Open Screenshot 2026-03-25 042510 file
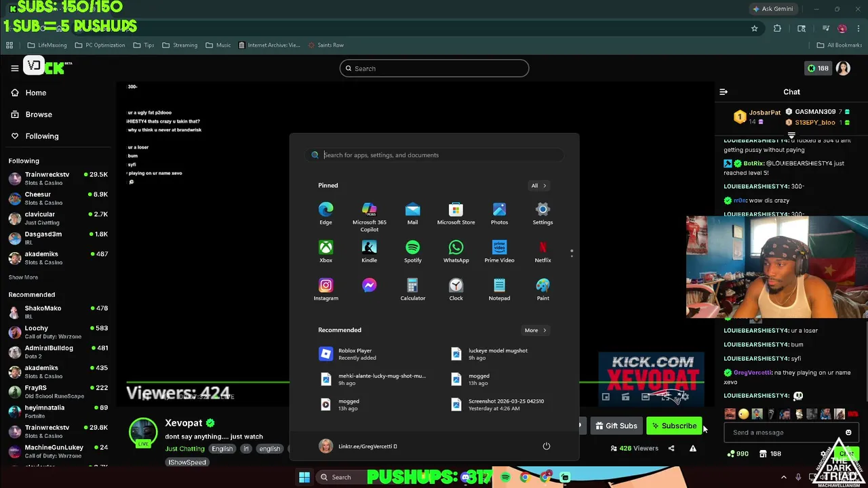Screen dimensions: 868x488 tap(500, 405)
